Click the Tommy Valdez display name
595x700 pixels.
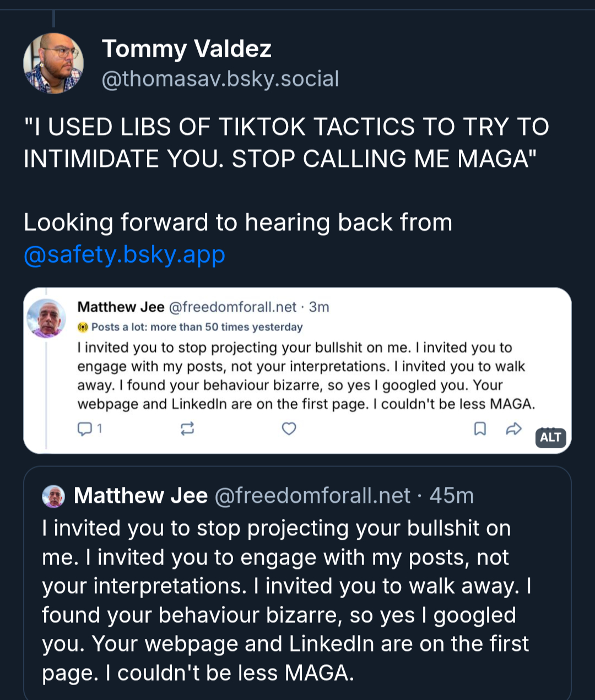(x=186, y=49)
